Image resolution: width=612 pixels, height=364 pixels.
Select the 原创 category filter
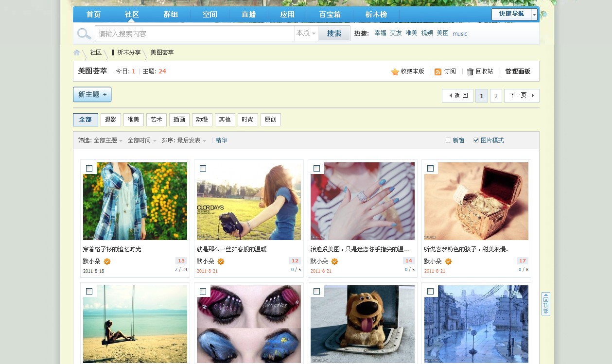click(271, 120)
